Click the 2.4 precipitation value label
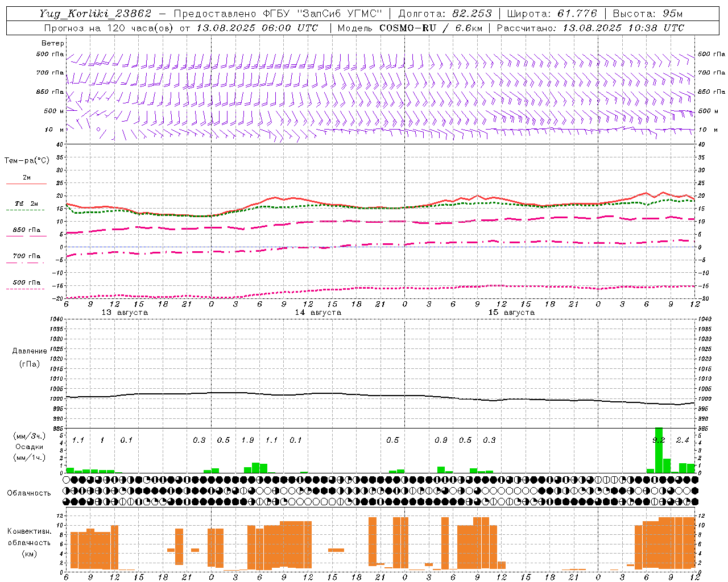This screenshot has height=582, width=728. tap(682, 440)
